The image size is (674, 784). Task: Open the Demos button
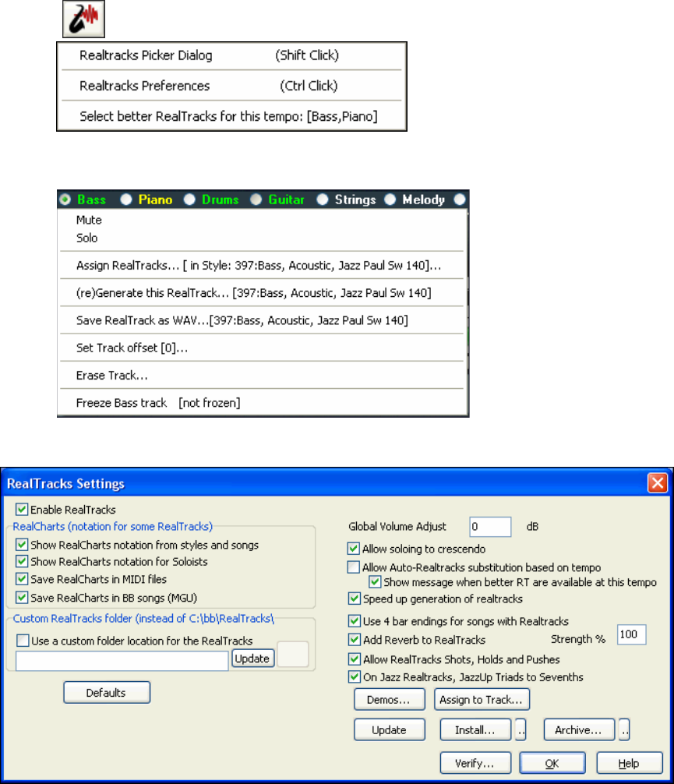[390, 700]
